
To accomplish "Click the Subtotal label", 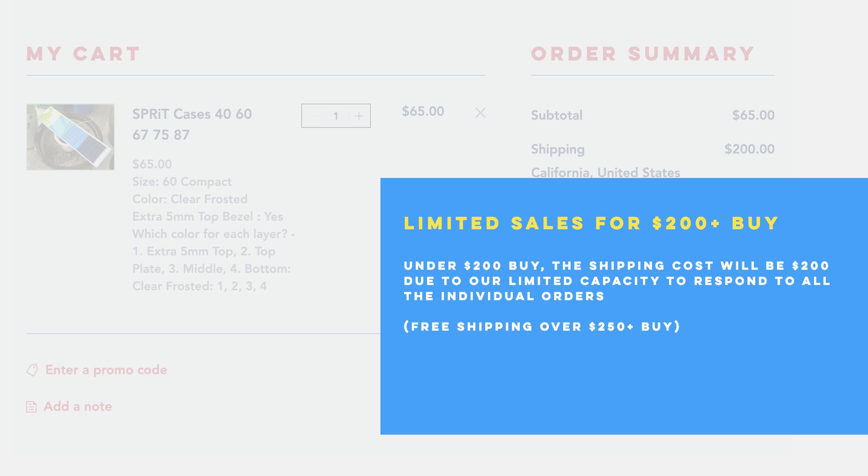I will coord(557,115).
